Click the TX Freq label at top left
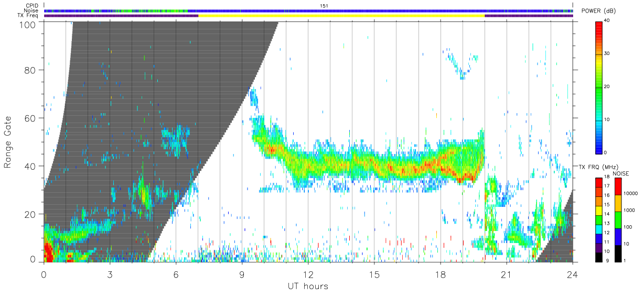Image resolution: width=644 pixels, height=297 pixels. (x=28, y=16)
